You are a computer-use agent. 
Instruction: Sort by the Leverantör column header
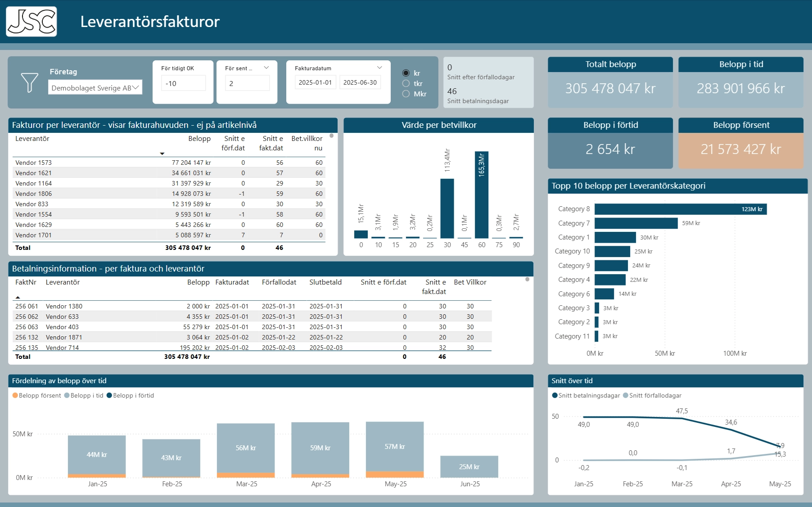point(32,139)
